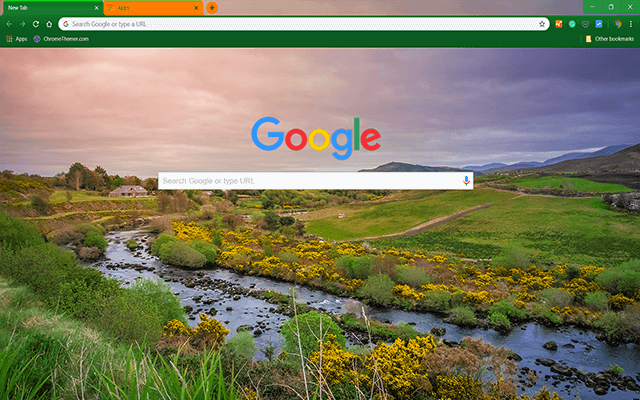Open the blue square extension icon
The width and height of the screenshot is (640, 400).
click(599, 24)
